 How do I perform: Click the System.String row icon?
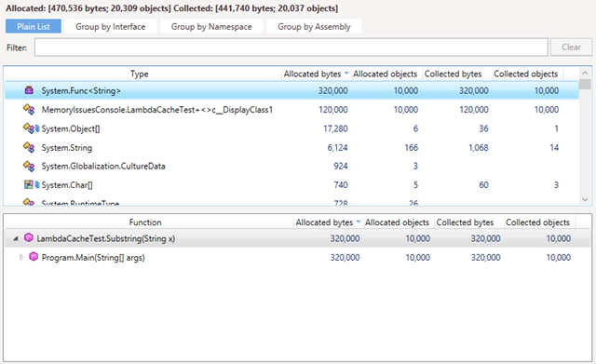(29, 147)
